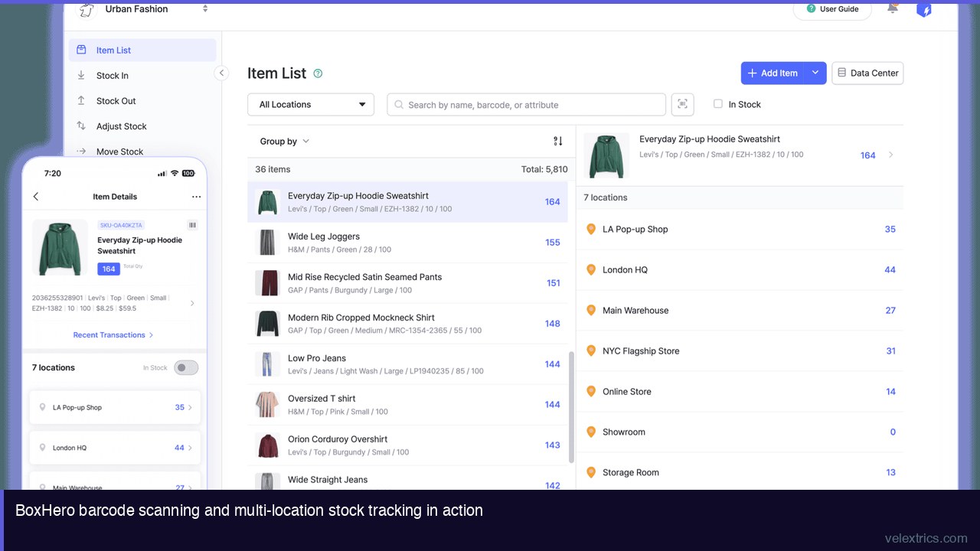Check the In Stock checkbox

pyautogui.click(x=718, y=104)
